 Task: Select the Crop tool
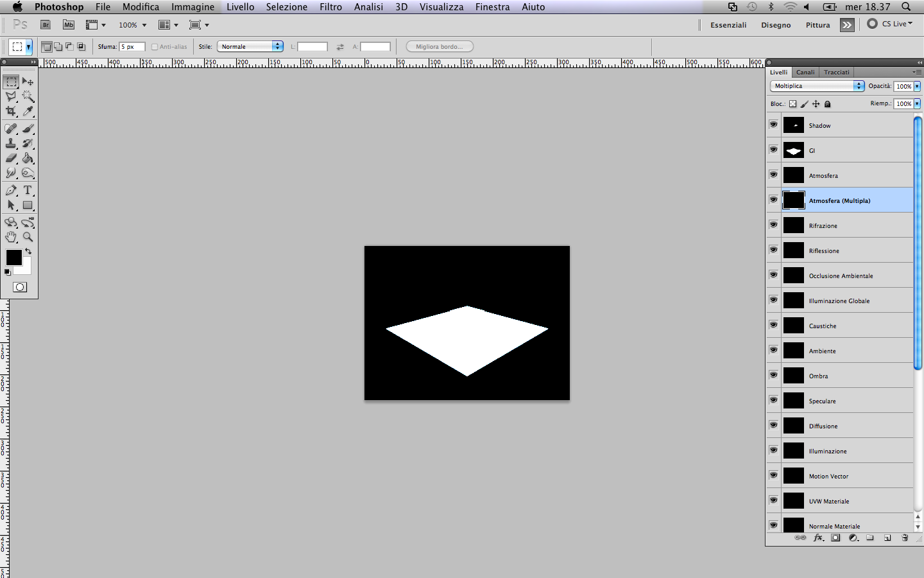(x=11, y=111)
